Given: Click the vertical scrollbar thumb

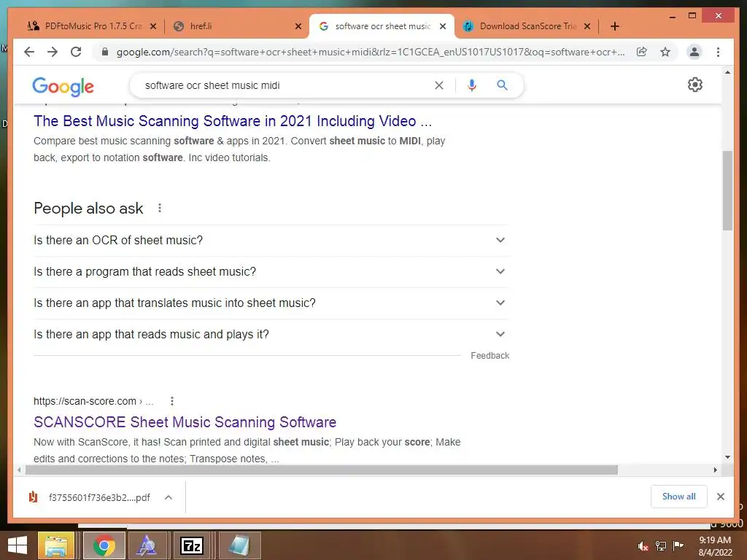Looking at the screenshot, I should tap(727, 190).
